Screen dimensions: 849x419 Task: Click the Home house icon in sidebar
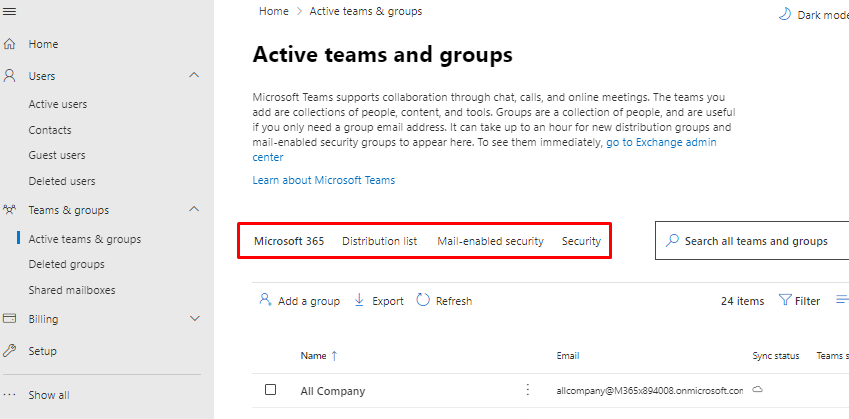(x=10, y=44)
